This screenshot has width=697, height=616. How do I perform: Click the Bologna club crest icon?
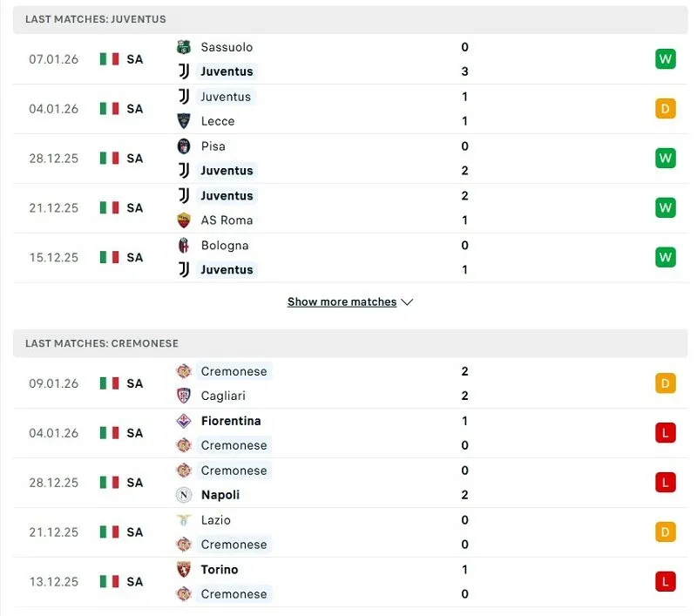pos(183,246)
